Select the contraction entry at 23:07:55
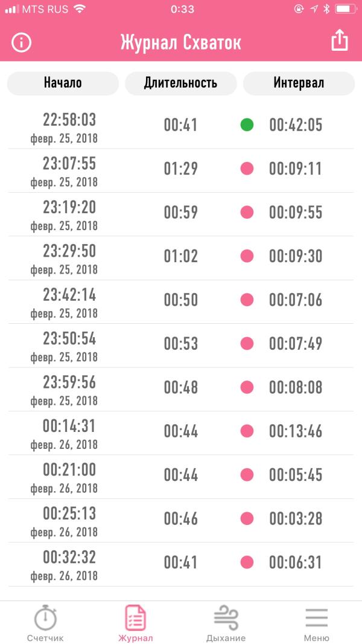The height and width of the screenshot is (644, 362). click(181, 171)
